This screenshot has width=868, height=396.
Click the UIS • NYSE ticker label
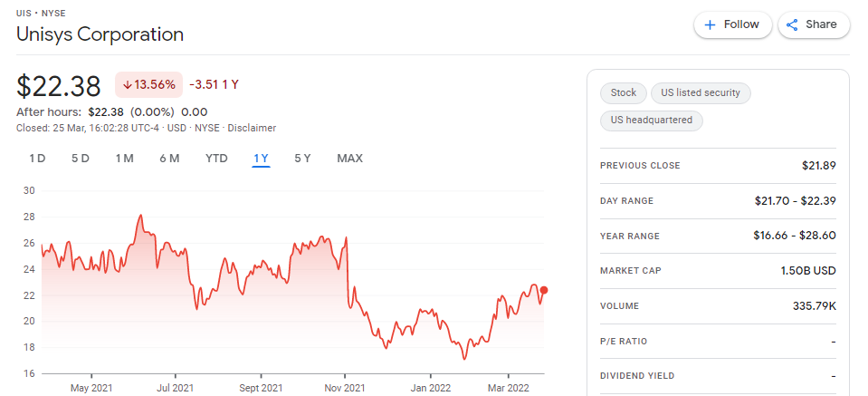41,13
